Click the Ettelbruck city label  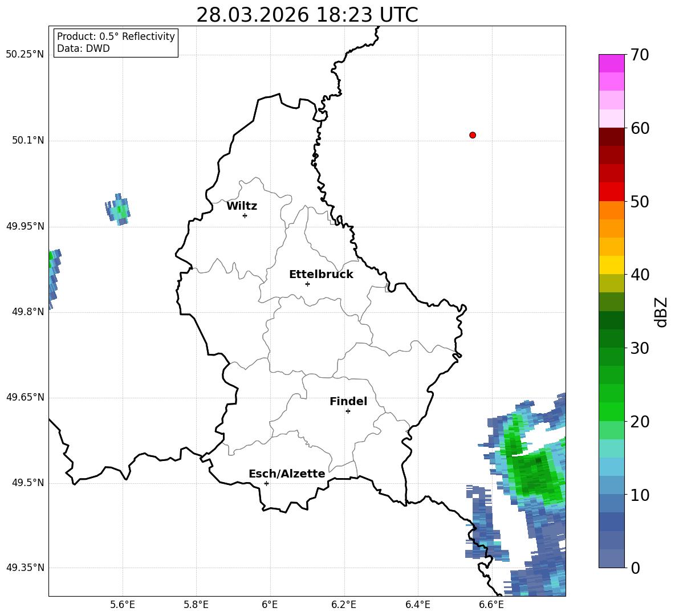click(321, 275)
